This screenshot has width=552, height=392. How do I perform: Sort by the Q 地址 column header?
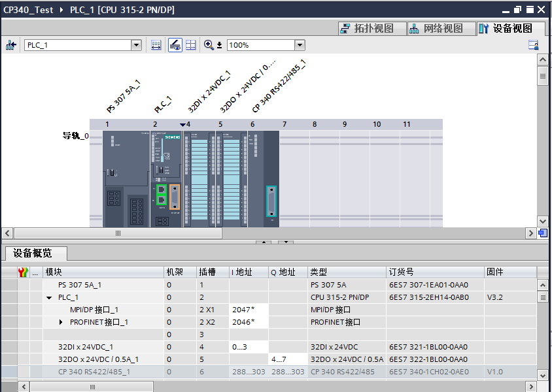[x=288, y=272]
